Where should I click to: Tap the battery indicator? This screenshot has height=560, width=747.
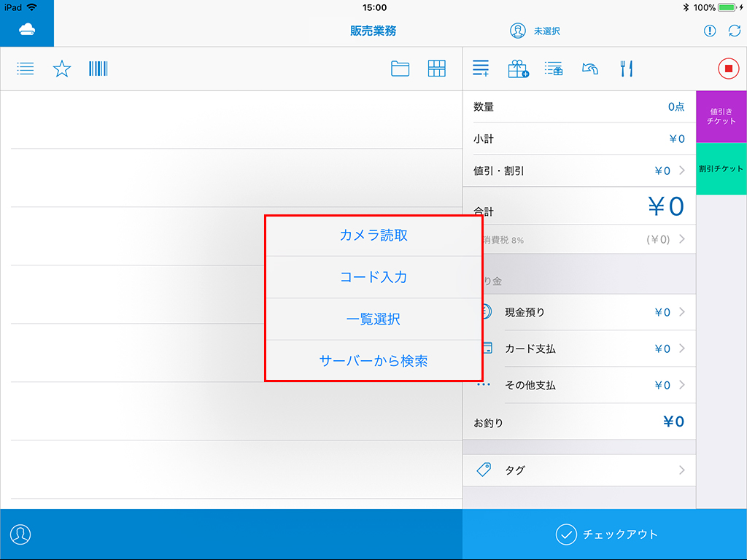pyautogui.click(x=728, y=7)
